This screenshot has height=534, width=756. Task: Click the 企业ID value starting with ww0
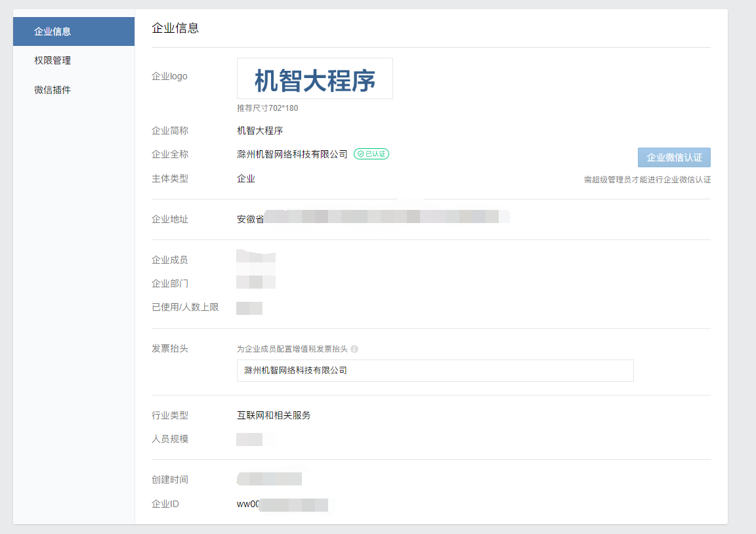(x=283, y=504)
